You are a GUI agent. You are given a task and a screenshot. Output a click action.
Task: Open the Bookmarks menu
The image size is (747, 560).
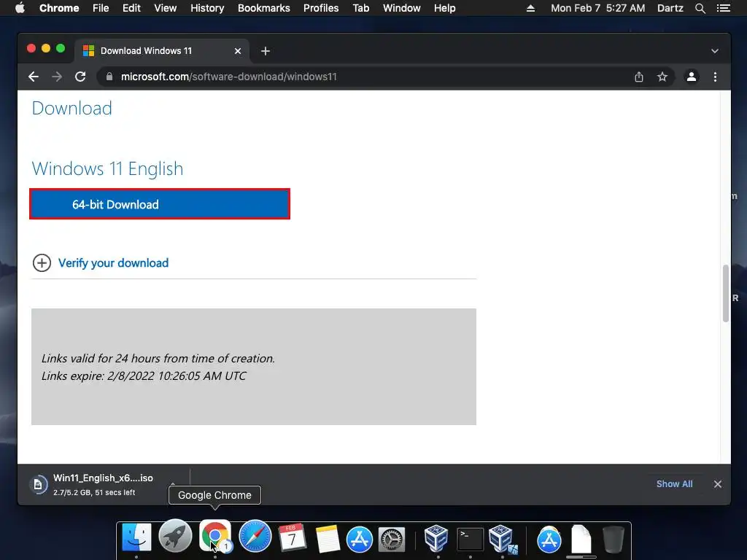point(264,8)
